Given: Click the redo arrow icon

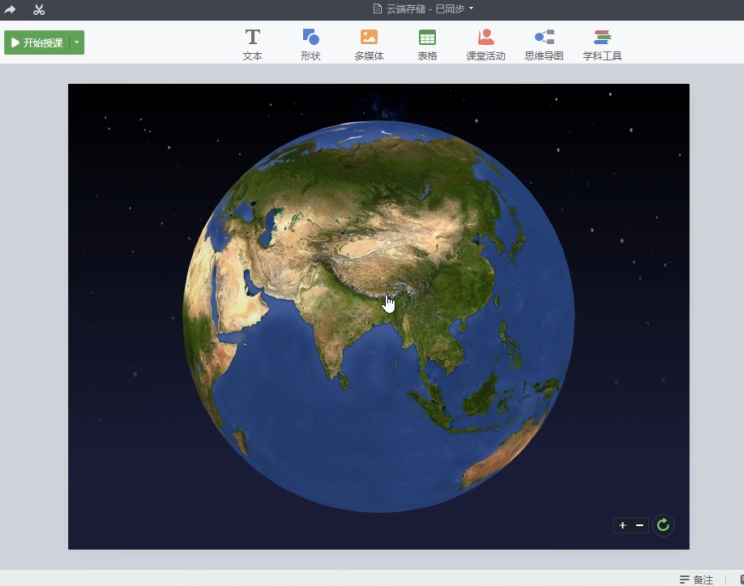Looking at the screenshot, I should click(11, 10).
